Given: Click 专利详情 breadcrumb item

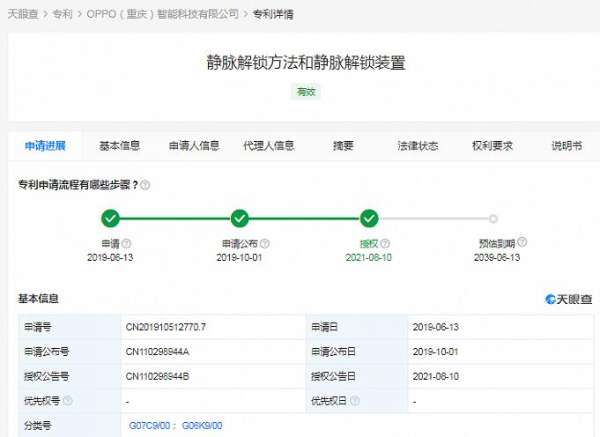Looking at the screenshot, I should (x=273, y=14).
